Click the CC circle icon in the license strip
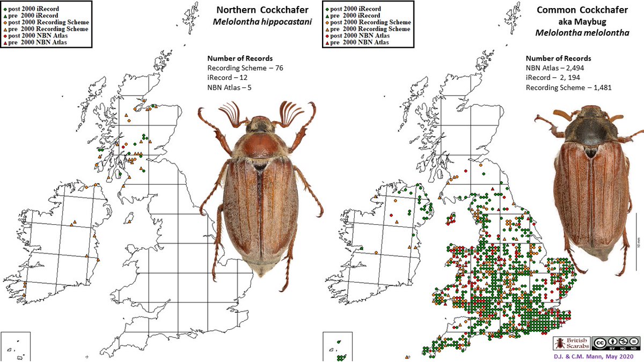Image resolution: width=644 pixels, height=362 pixels. tap(600, 343)
